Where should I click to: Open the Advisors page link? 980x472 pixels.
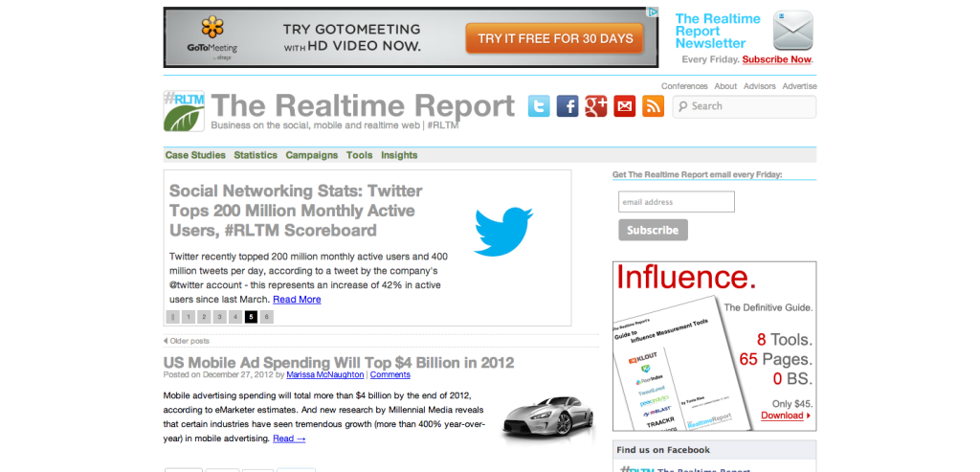pyautogui.click(x=759, y=86)
